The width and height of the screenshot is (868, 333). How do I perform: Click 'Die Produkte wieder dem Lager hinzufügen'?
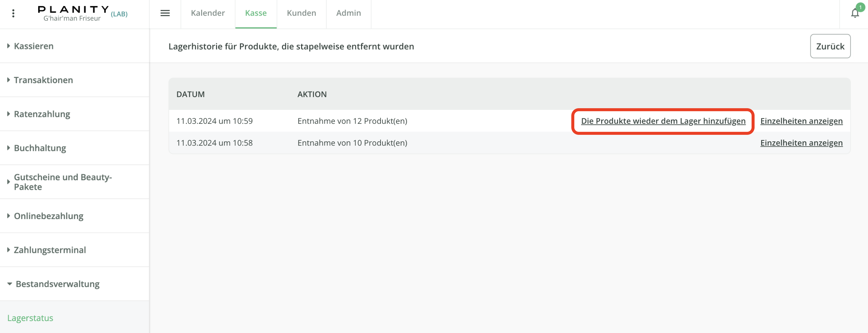(x=663, y=121)
